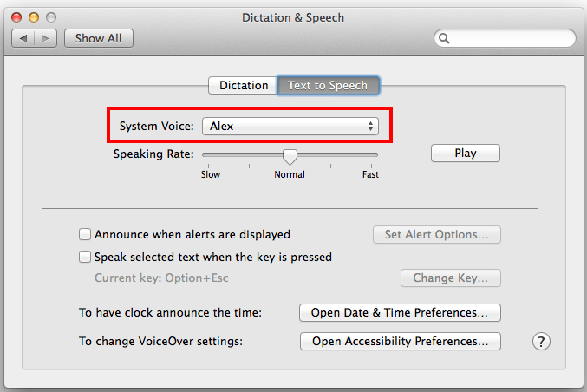The width and height of the screenshot is (587, 392).
Task: Click the red close window button
Action: [x=16, y=17]
